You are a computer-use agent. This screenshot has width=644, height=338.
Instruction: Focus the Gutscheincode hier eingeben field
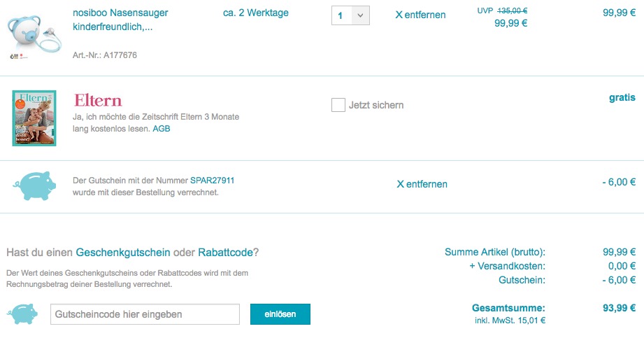145,314
